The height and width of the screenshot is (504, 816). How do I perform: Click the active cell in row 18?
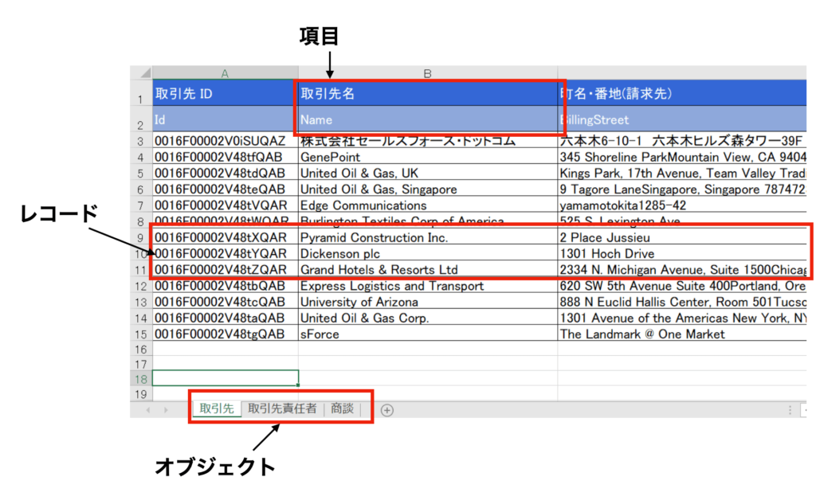(x=226, y=378)
